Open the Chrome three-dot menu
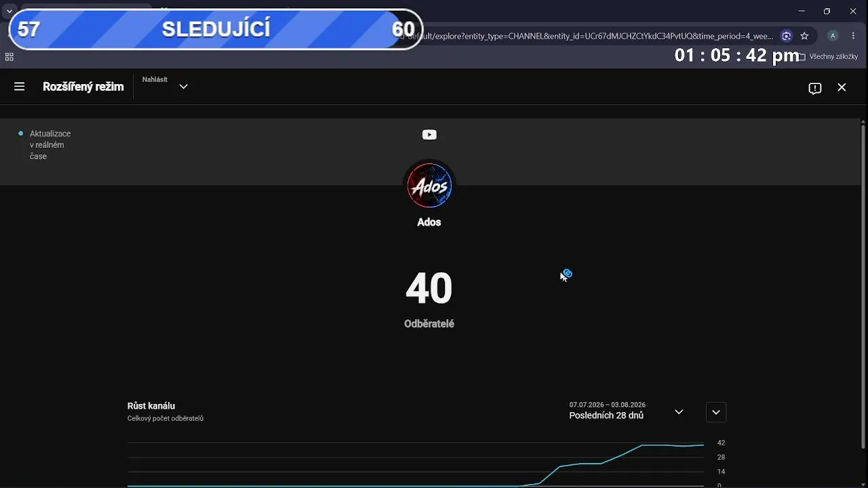The image size is (868, 488). pyautogui.click(x=853, y=36)
